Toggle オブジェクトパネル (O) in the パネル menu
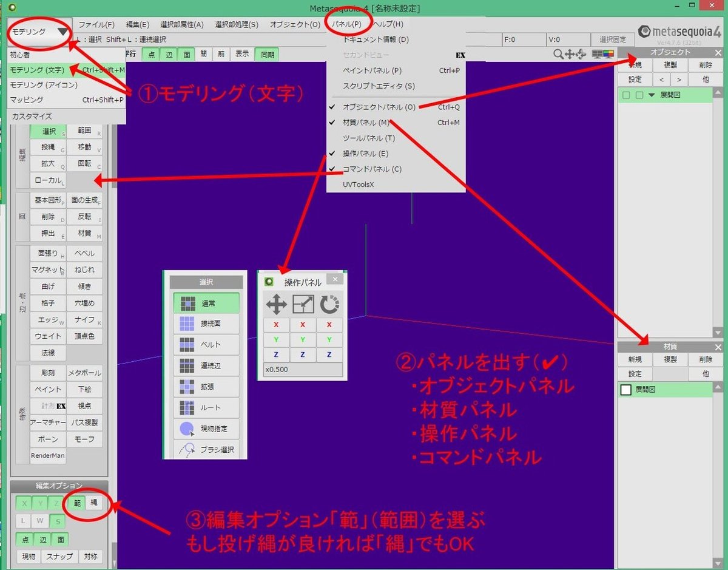Viewport: 728px width, 570px height. (x=396, y=107)
